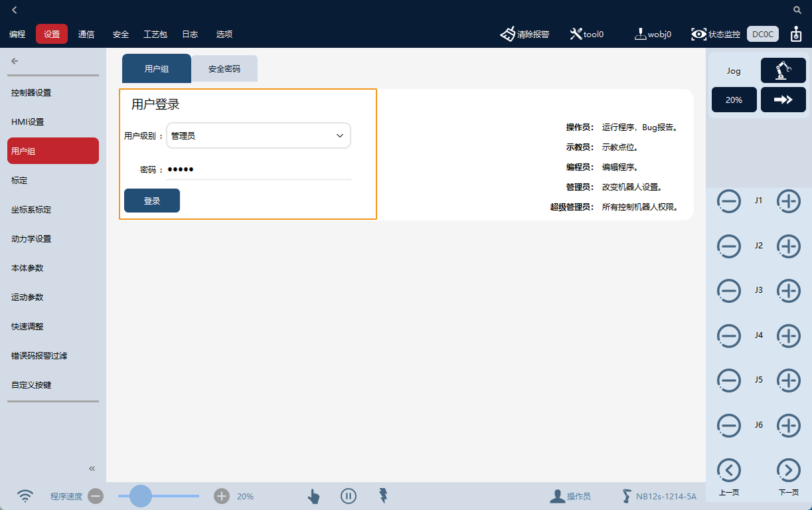Switch to the 安全密码 tab
The height and width of the screenshot is (510, 812).
click(x=224, y=68)
